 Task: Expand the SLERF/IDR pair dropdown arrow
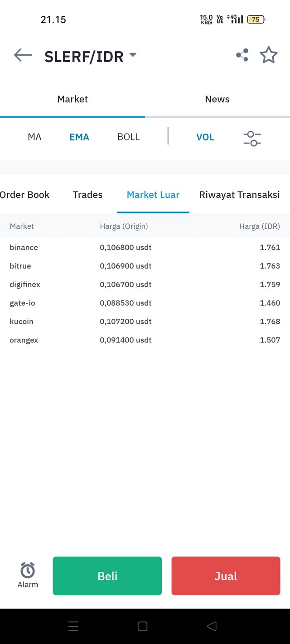coord(133,55)
